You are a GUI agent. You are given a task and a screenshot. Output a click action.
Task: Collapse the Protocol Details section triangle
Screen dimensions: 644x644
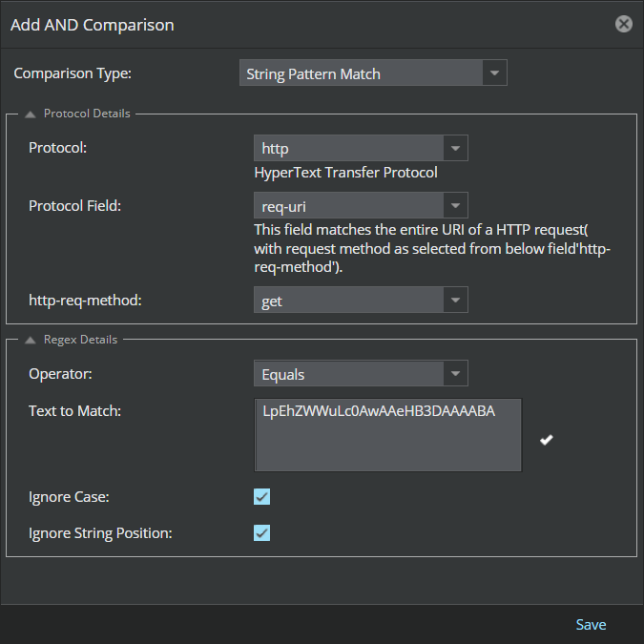tap(30, 114)
